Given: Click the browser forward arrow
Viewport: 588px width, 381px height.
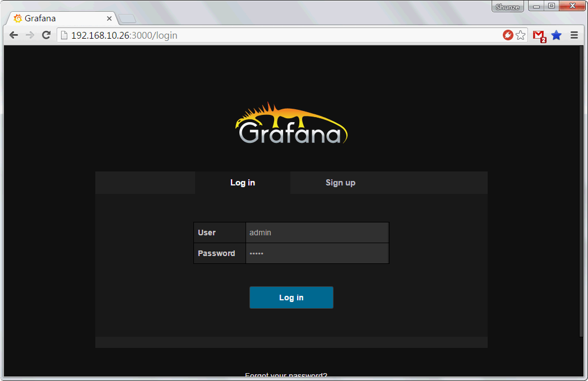Looking at the screenshot, I should [x=30, y=35].
